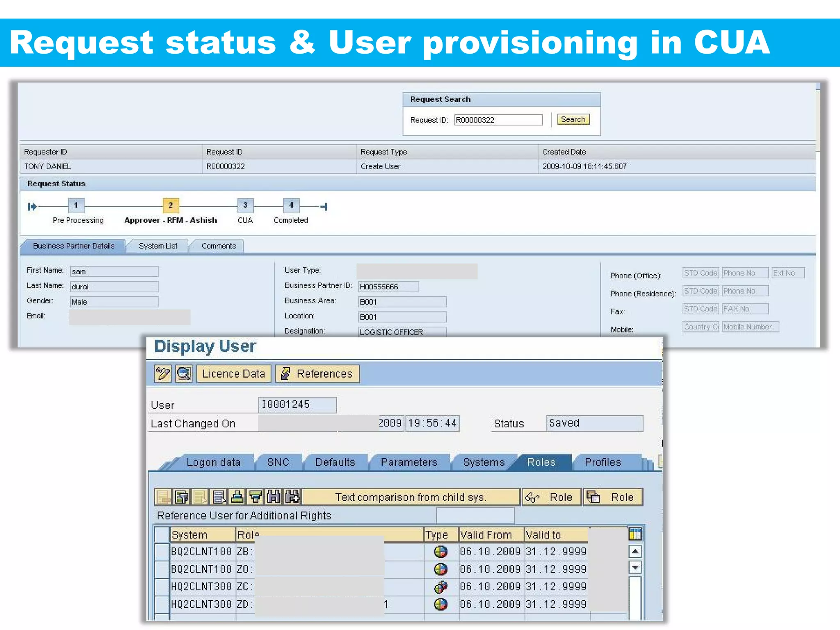Select the HQ2CLNT300 ZD row selector box
Image resolution: width=840 pixels, height=630 pixels.
[162, 604]
